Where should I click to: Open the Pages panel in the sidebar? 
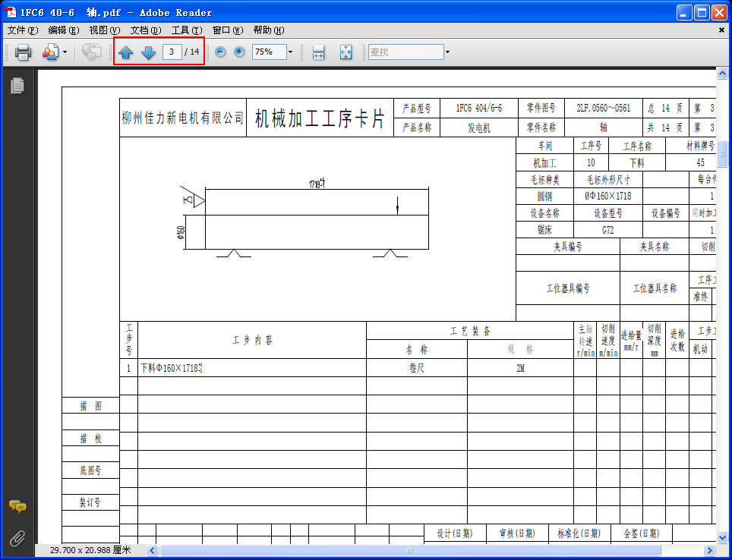pos(17,86)
